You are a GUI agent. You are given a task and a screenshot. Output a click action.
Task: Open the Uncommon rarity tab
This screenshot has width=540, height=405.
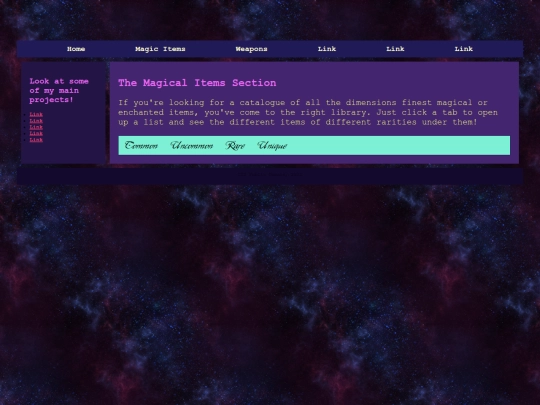click(191, 146)
